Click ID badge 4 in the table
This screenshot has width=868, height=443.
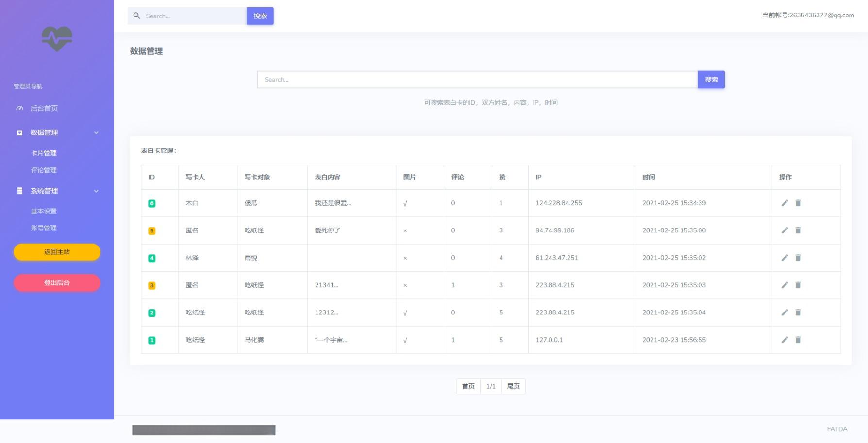(152, 258)
